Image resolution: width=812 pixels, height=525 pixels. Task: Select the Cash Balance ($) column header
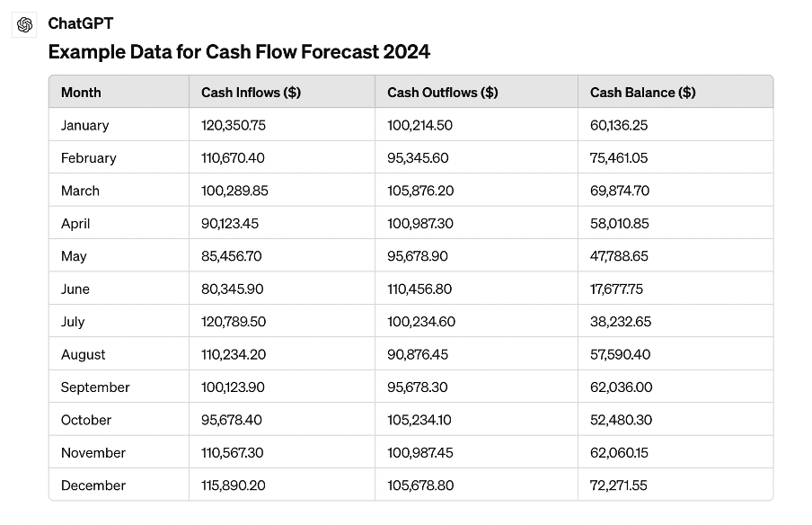(642, 93)
